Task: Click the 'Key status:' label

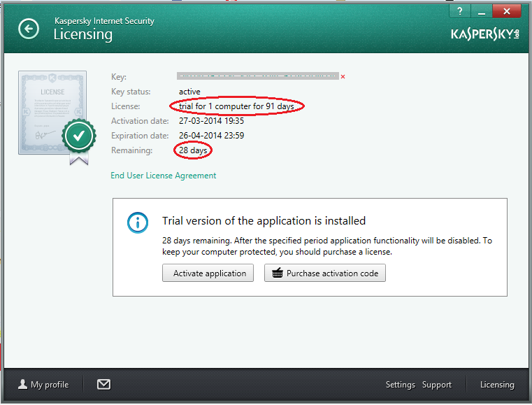Action: (x=131, y=92)
